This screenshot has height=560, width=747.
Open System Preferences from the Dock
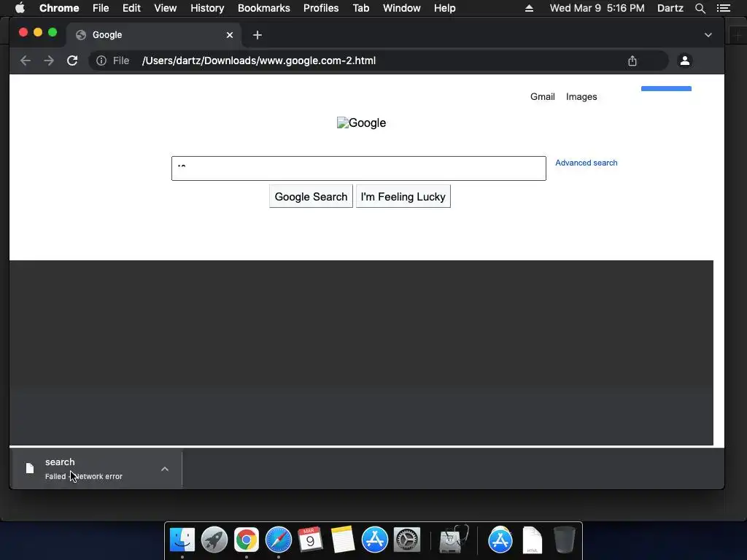click(x=407, y=540)
